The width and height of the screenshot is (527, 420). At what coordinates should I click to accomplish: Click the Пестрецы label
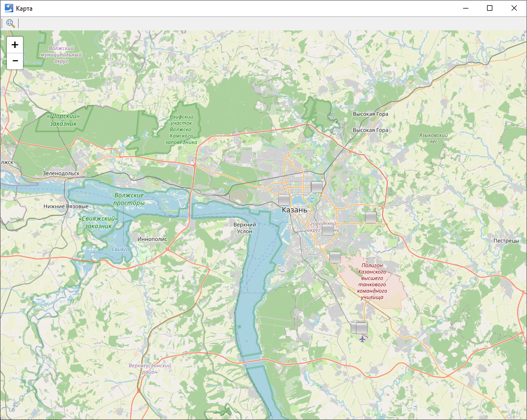pos(506,240)
